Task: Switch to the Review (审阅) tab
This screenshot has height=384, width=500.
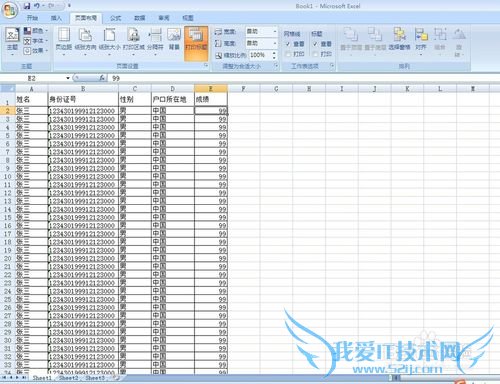Action: (164, 18)
